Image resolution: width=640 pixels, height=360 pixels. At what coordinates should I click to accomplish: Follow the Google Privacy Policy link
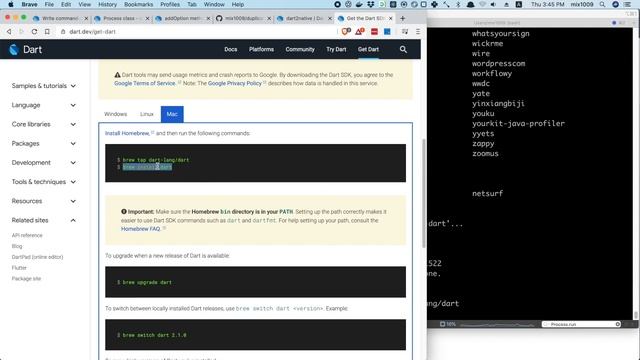tap(235, 83)
